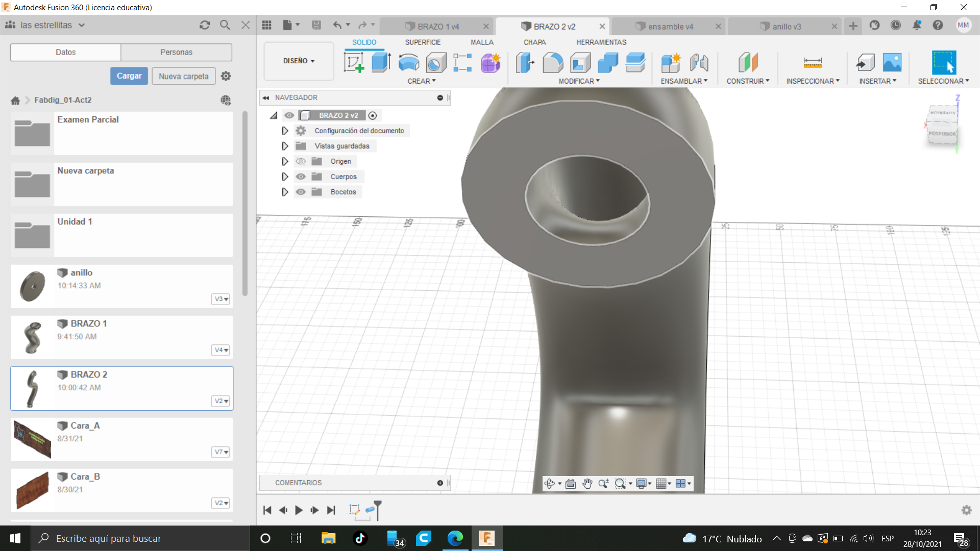The image size is (980, 551).
Task: Toggle visibility of Origen folder
Action: (301, 161)
